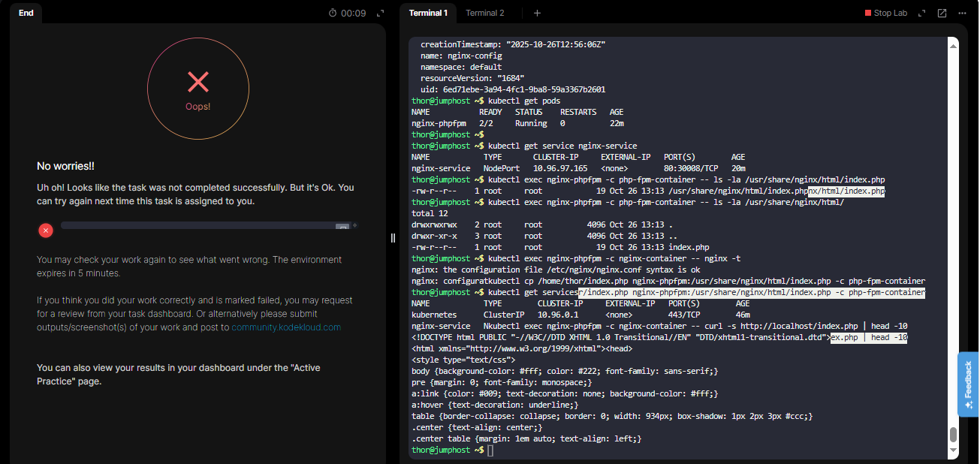980x464 pixels.
Task: Select the Terminal 1 tab
Action: tap(428, 13)
